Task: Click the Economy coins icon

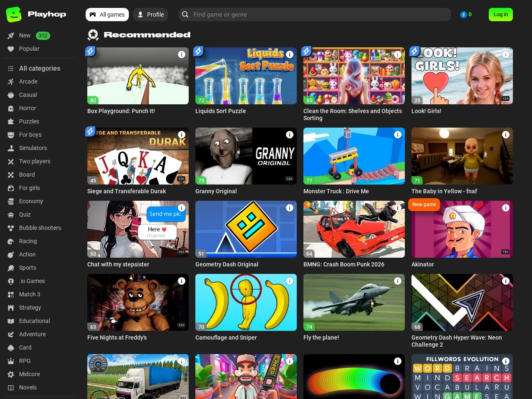Action: tap(11, 202)
